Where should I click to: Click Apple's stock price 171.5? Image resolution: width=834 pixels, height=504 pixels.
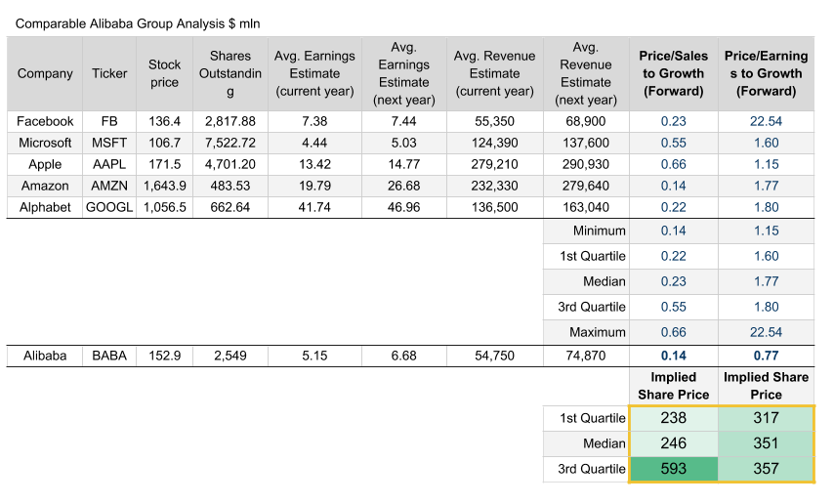pyautogui.click(x=164, y=164)
